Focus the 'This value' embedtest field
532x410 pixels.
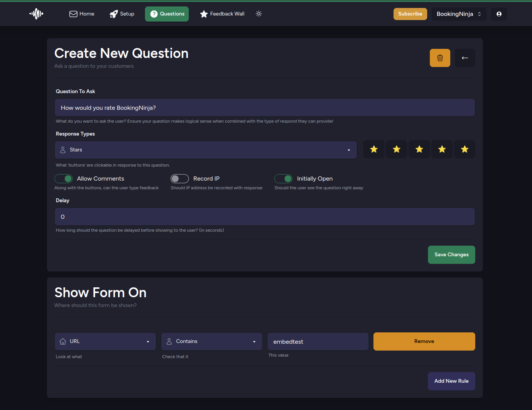(318, 341)
